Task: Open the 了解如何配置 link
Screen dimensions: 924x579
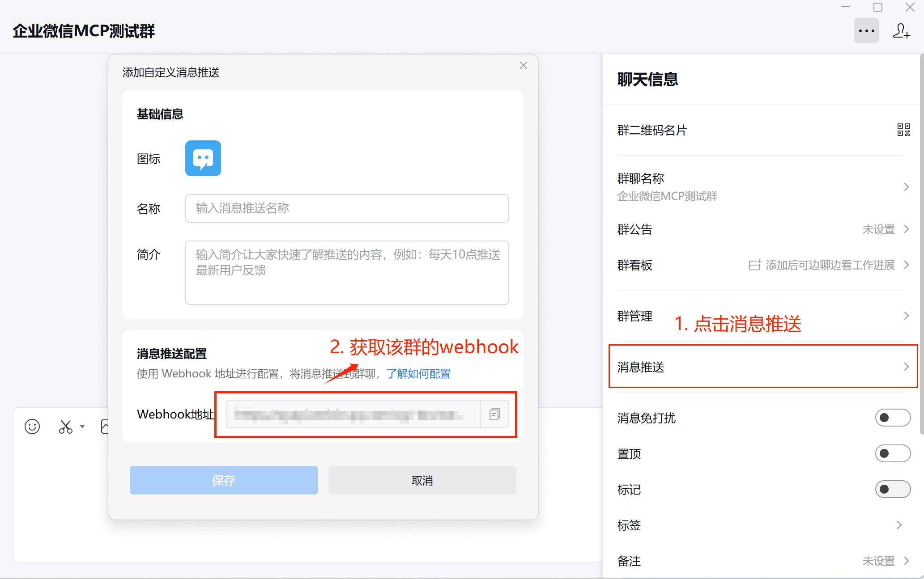Action: click(x=418, y=374)
